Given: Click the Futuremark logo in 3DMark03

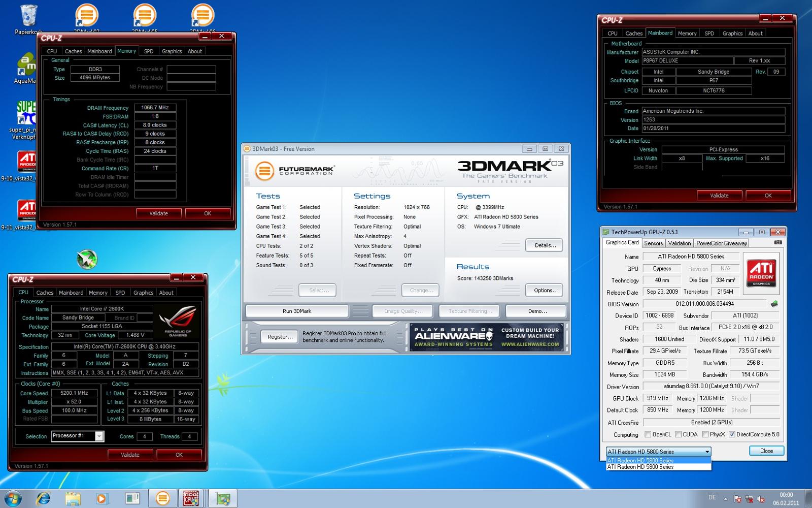Looking at the screenshot, I should tap(294, 171).
